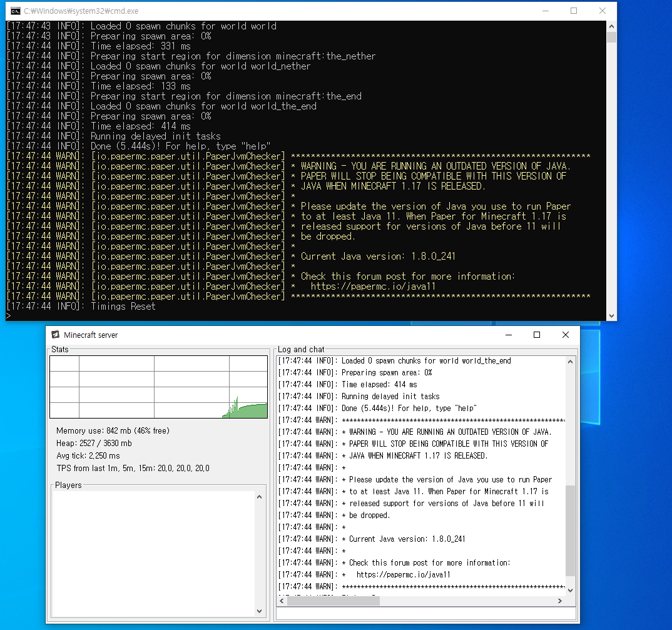Click the memory usage graph in Stats
The image size is (672, 630).
click(x=158, y=387)
